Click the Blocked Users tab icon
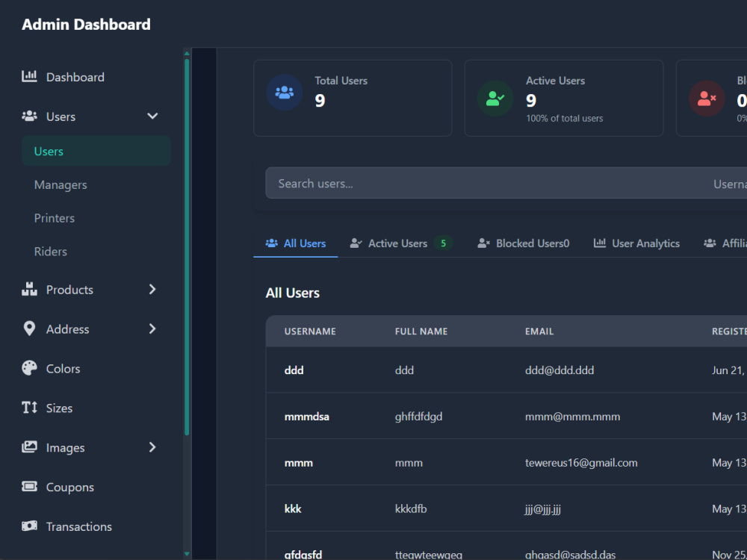 (x=483, y=243)
